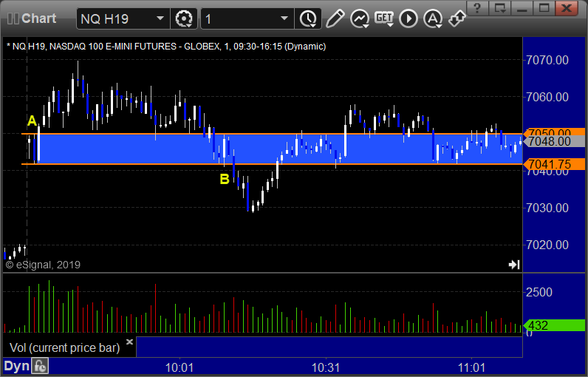Image resolution: width=588 pixels, height=377 pixels.
Task: Open the GET Advanced tools menu
Action: point(384,18)
